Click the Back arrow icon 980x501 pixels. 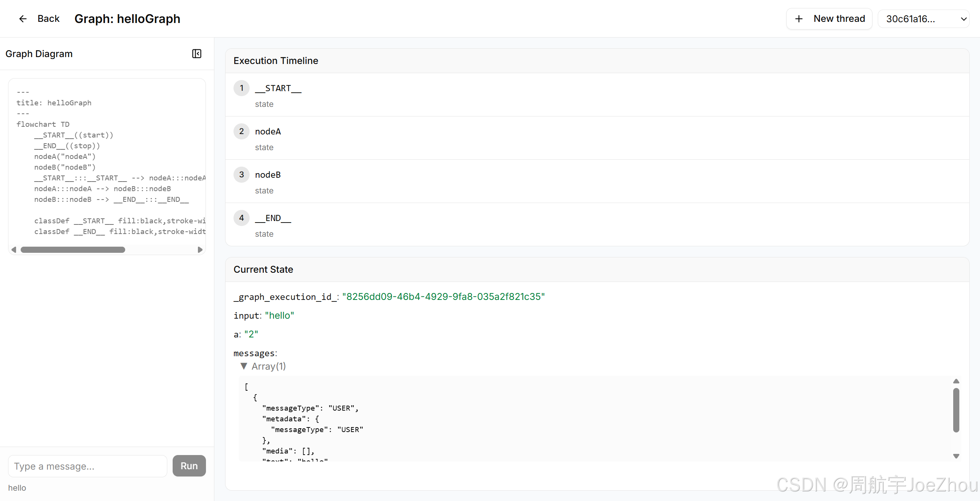(23, 19)
